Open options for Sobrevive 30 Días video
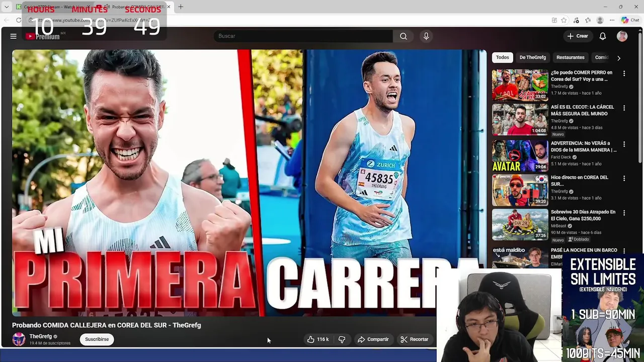The width and height of the screenshot is (644, 362). coord(624,213)
